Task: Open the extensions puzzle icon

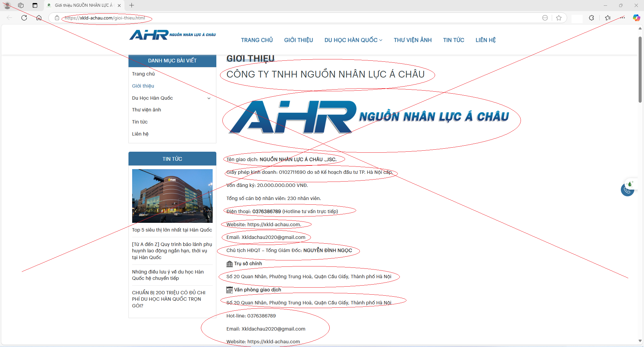Action: coord(591,18)
